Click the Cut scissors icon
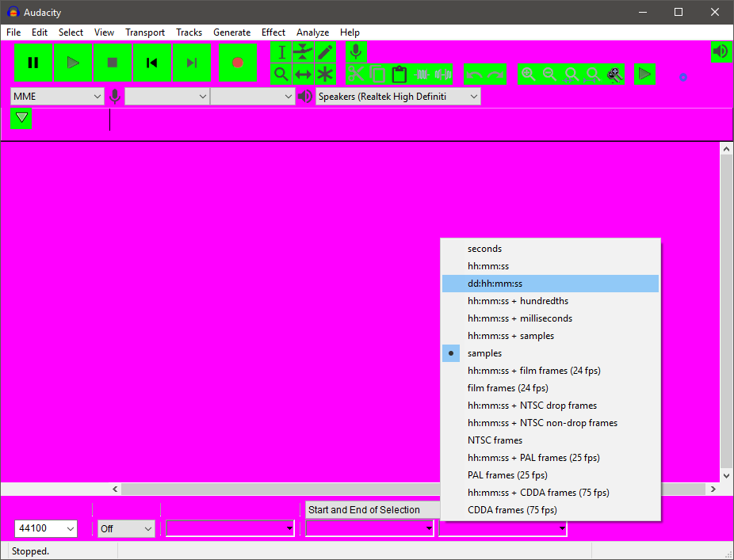The image size is (734, 560). [356, 74]
